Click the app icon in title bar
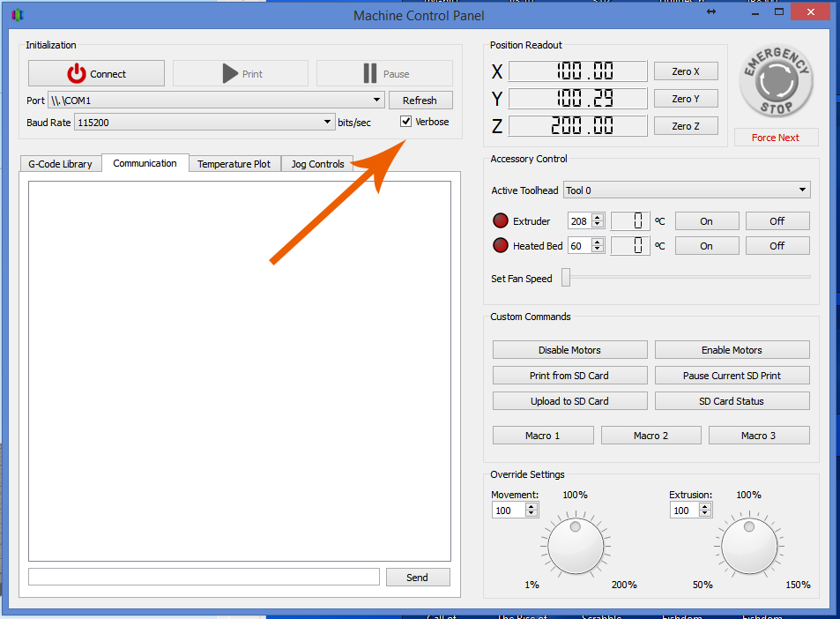 (17, 15)
